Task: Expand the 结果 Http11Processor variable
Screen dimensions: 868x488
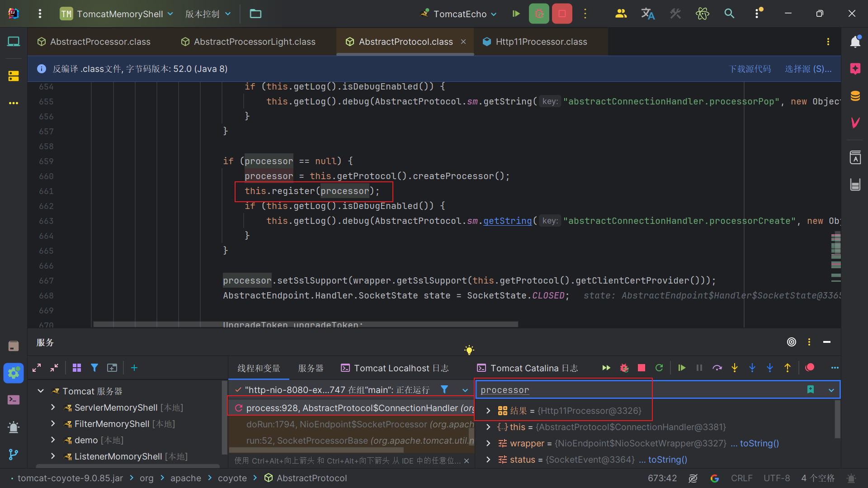Action: pyautogui.click(x=488, y=411)
